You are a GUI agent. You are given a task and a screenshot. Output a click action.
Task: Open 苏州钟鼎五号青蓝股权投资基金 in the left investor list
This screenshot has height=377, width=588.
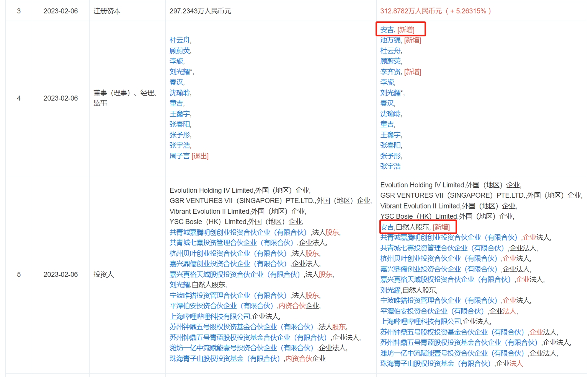(248, 338)
